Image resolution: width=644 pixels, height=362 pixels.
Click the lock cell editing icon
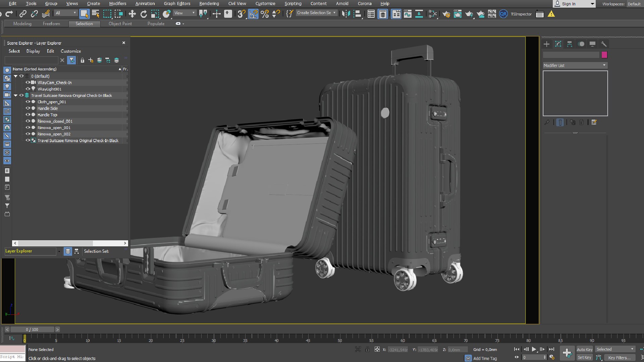(82, 60)
